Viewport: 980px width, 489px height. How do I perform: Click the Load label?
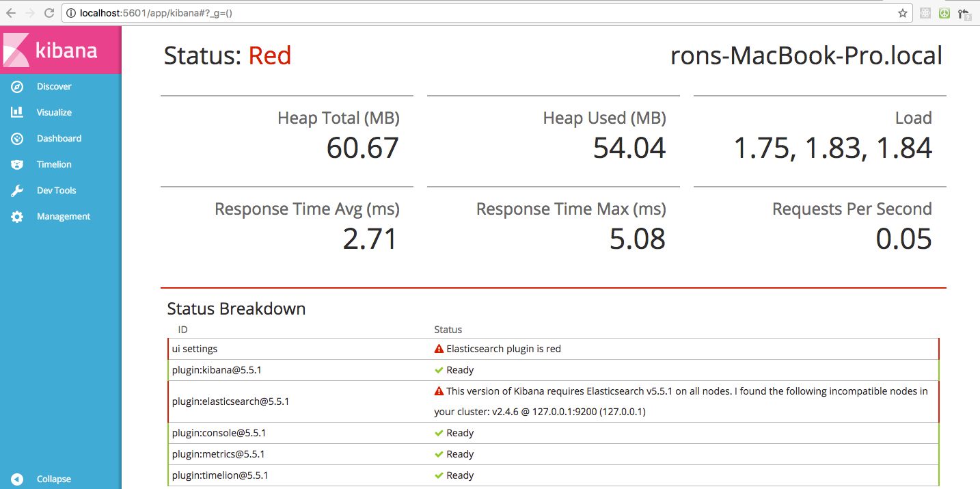click(914, 118)
